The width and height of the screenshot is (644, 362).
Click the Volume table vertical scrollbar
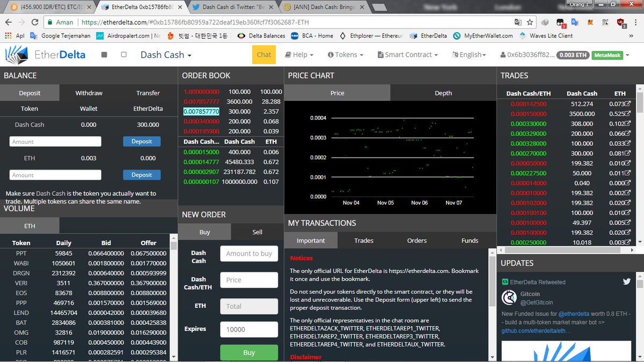(173, 297)
